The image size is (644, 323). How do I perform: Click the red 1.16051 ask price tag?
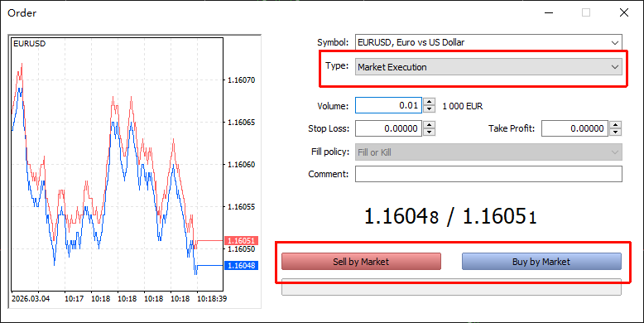(x=241, y=240)
